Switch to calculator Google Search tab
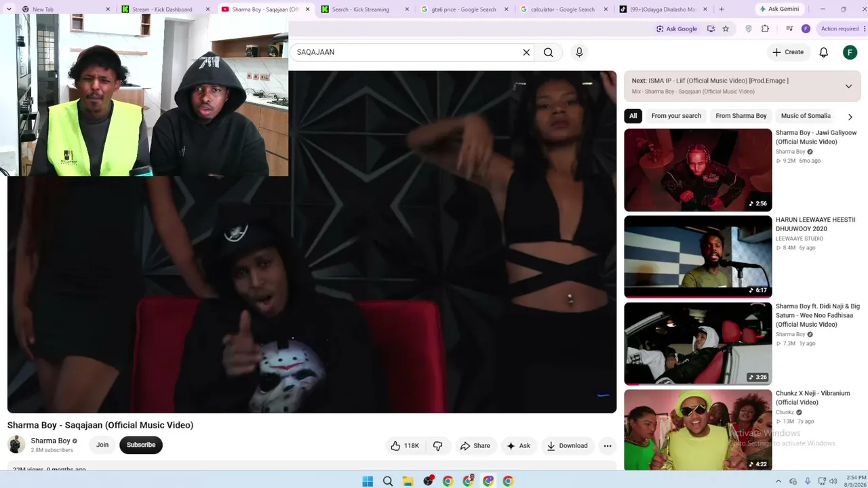Image resolution: width=868 pixels, height=488 pixels. (565, 9)
